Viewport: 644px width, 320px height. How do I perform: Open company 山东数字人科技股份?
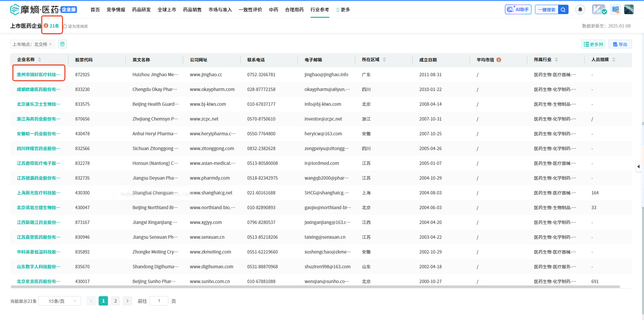tap(39, 267)
